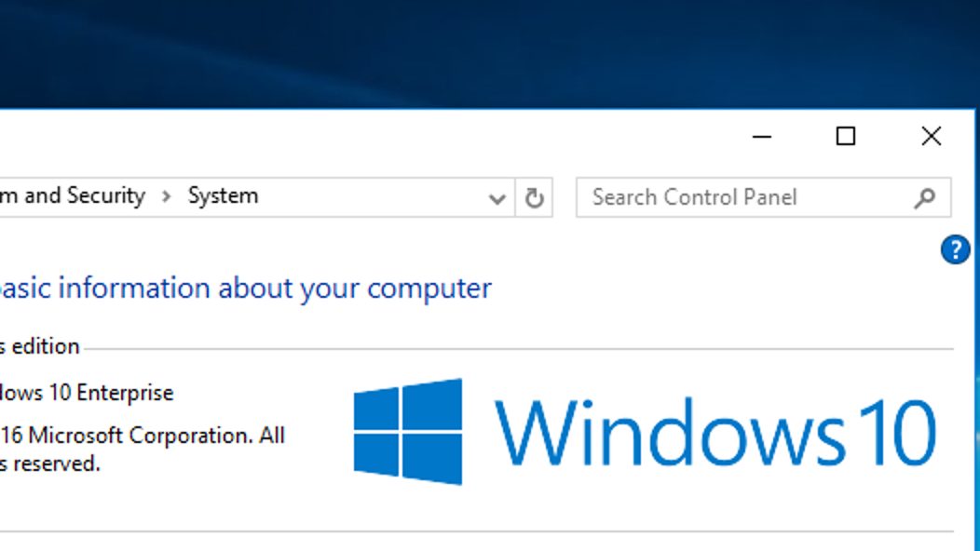980x551 pixels.
Task: Click the blue Windows flag logo
Action: tap(408, 430)
